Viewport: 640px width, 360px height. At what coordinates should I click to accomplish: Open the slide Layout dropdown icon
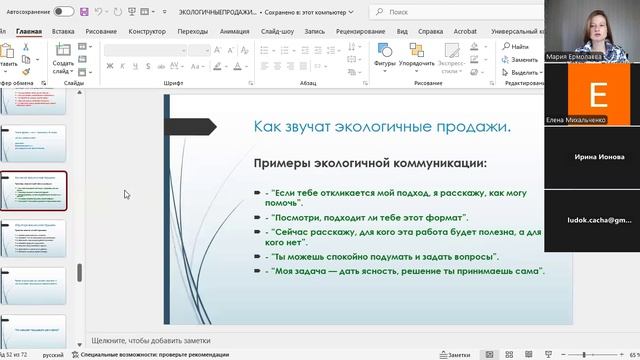(x=84, y=47)
